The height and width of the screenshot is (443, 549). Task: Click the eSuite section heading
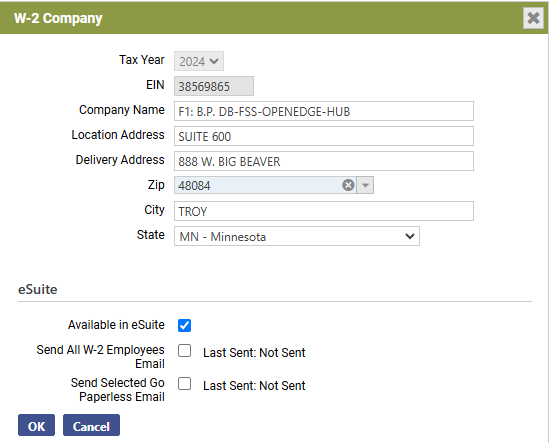point(37,289)
